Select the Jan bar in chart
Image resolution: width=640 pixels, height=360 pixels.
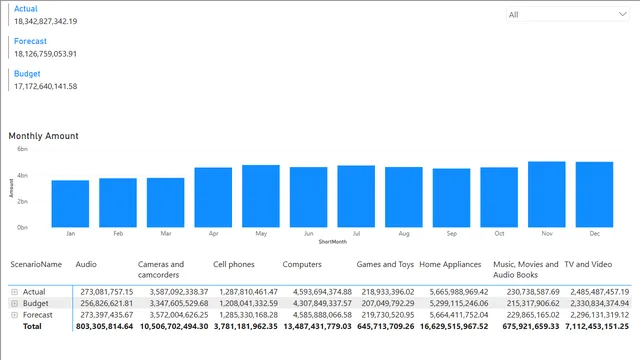[x=70, y=204]
